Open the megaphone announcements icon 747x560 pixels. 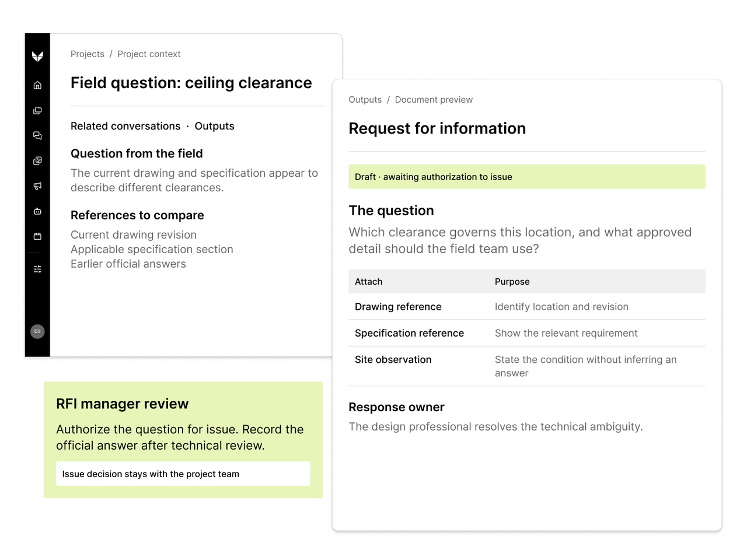point(37,186)
